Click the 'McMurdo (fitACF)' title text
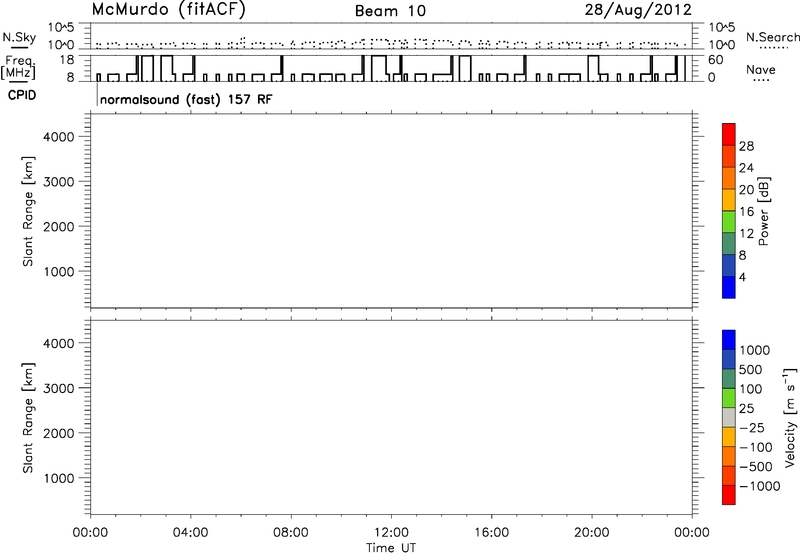The width and height of the screenshot is (800, 554). (x=168, y=10)
